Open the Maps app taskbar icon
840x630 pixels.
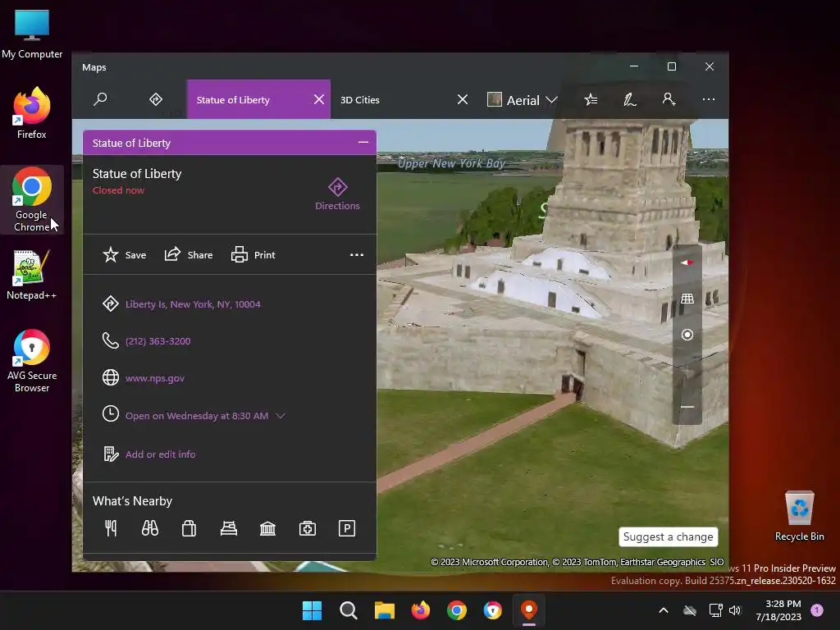(529, 610)
